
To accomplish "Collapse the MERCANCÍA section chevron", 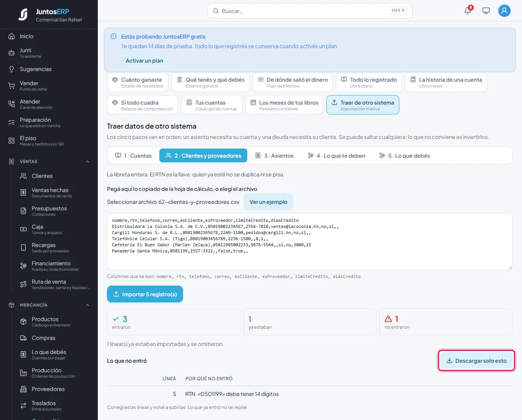I will pyautogui.click(x=88, y=305).
